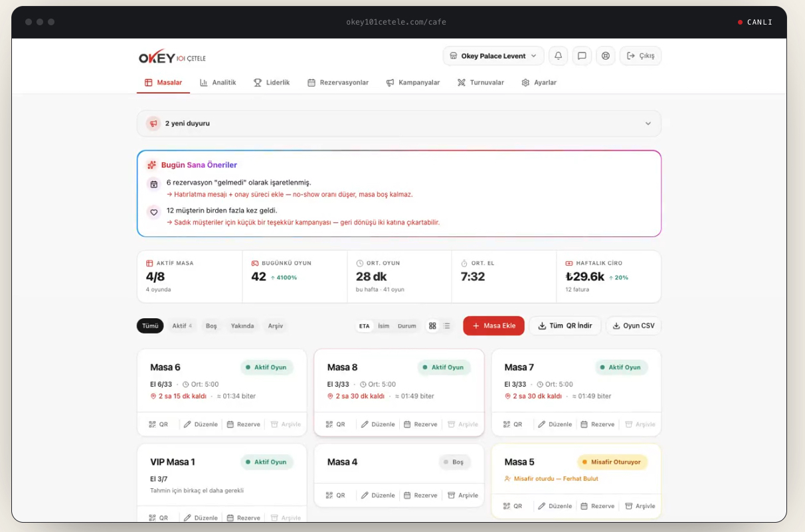Filter tables by Arşiv
The height and width of the screenshot is (532, 805).
(276, 326)
